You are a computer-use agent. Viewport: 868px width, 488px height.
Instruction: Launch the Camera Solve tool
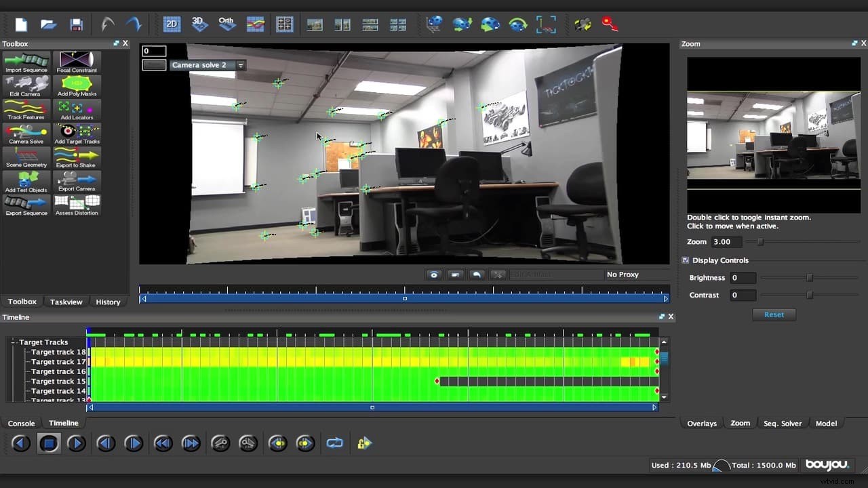click(x=26, y=133)
